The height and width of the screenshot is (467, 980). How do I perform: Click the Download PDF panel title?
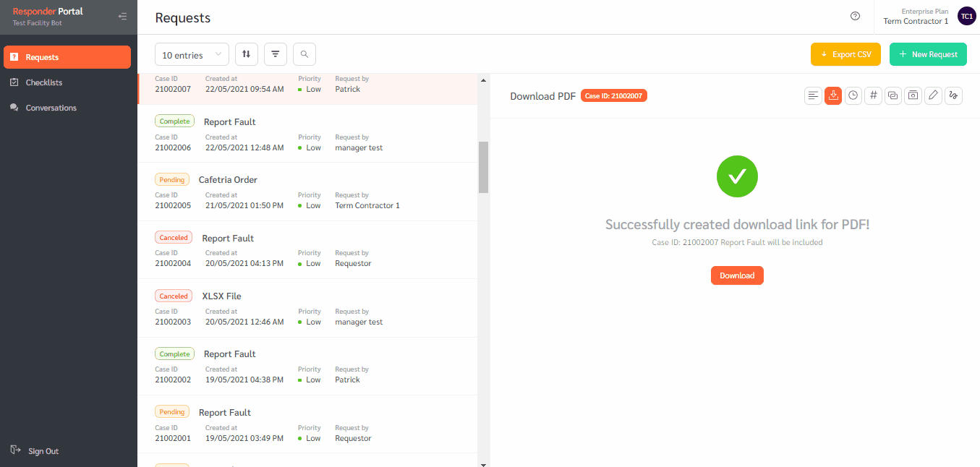pyautogui.click(x=543, y=96)
